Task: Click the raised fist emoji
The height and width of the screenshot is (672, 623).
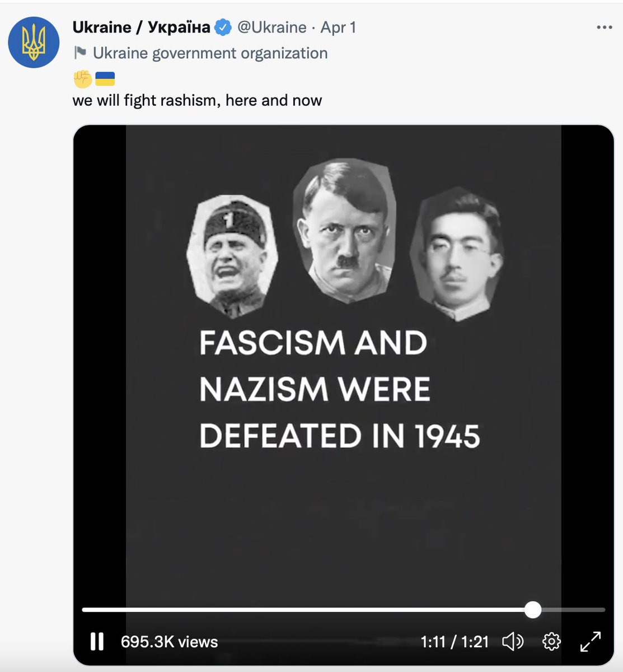Action: (x=83, y=78)
